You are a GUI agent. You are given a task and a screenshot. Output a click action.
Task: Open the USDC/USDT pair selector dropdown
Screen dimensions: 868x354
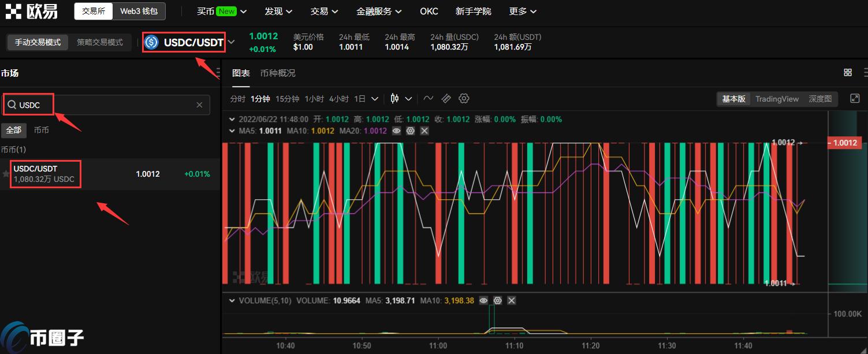(231, 42)
